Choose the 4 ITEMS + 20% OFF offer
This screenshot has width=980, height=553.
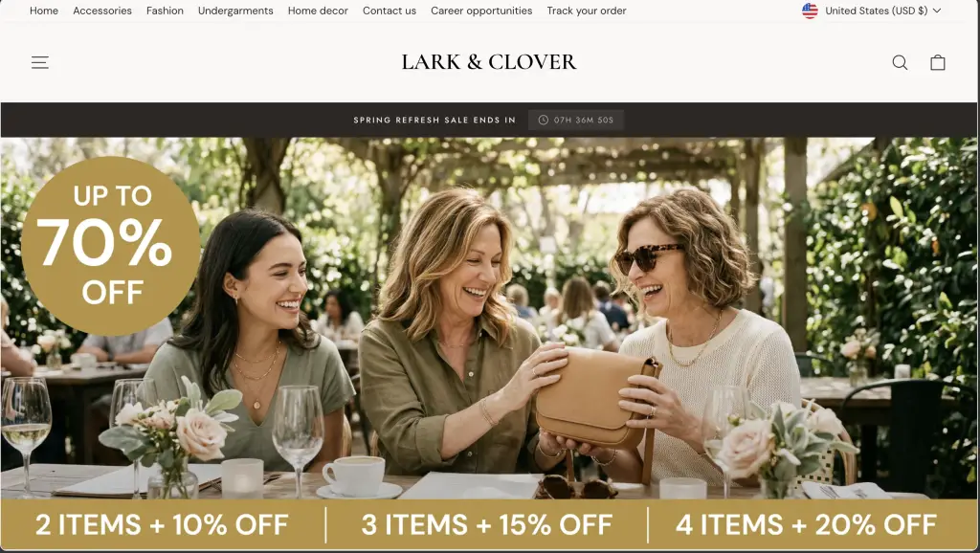tap(806, 525)
